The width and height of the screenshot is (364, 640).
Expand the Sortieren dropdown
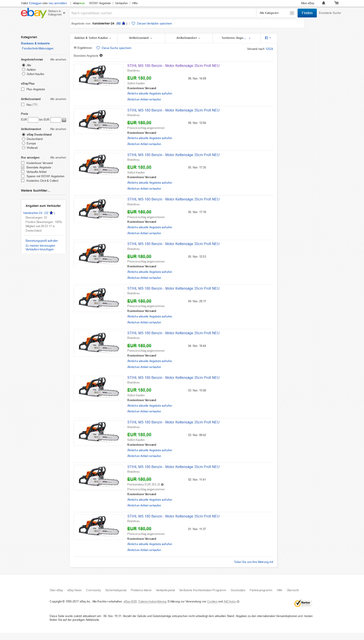pyautogui.click(x=236, y=38)
